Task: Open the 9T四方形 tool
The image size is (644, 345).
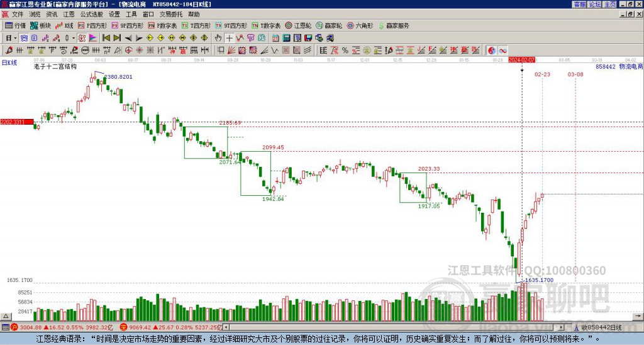Action: coord(231,25)
